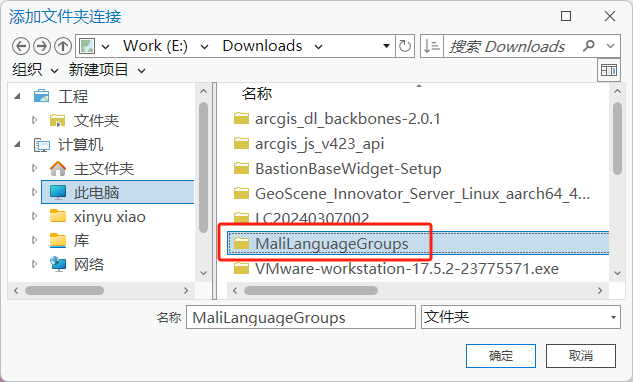Screen dimensions: 633x382
Task: Click the file list horizontal scrollbar thumb
Action: click(311, 290)
